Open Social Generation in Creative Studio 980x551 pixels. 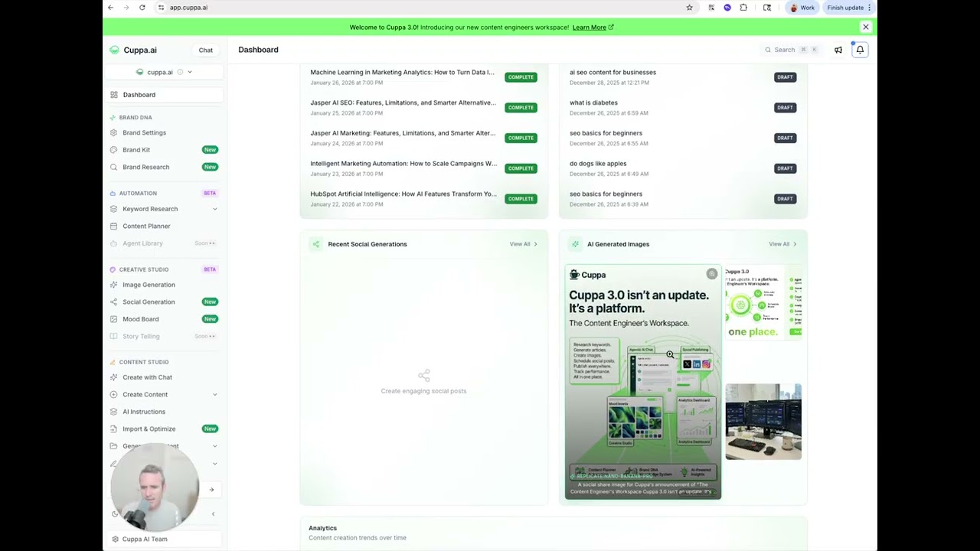click(165, 302)
